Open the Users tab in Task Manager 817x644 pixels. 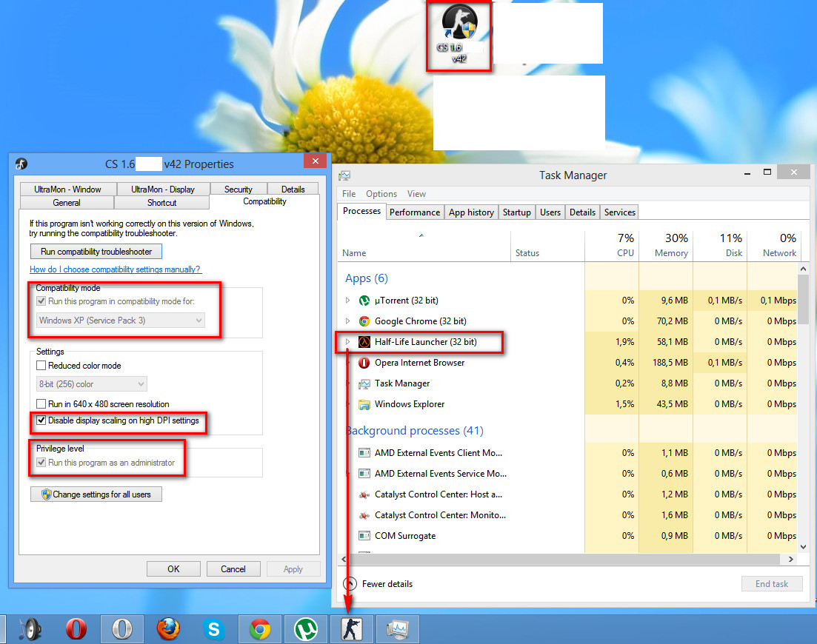click(x=550, y=212)
